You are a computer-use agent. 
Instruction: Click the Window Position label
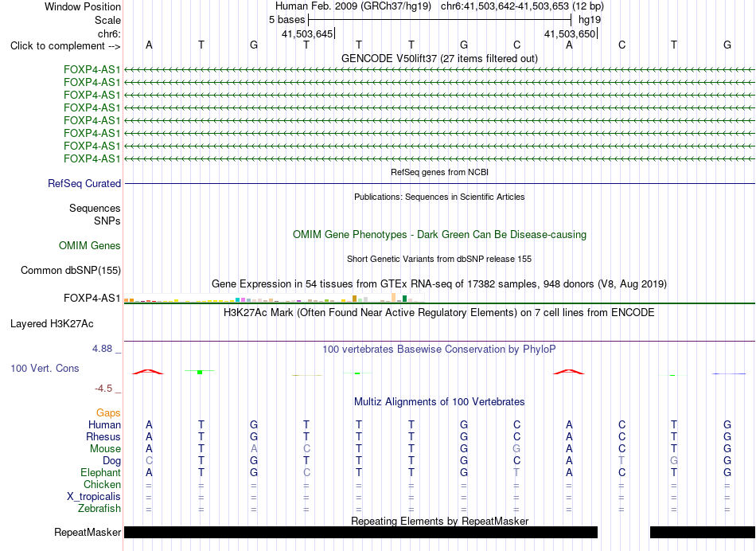(83, 6)
